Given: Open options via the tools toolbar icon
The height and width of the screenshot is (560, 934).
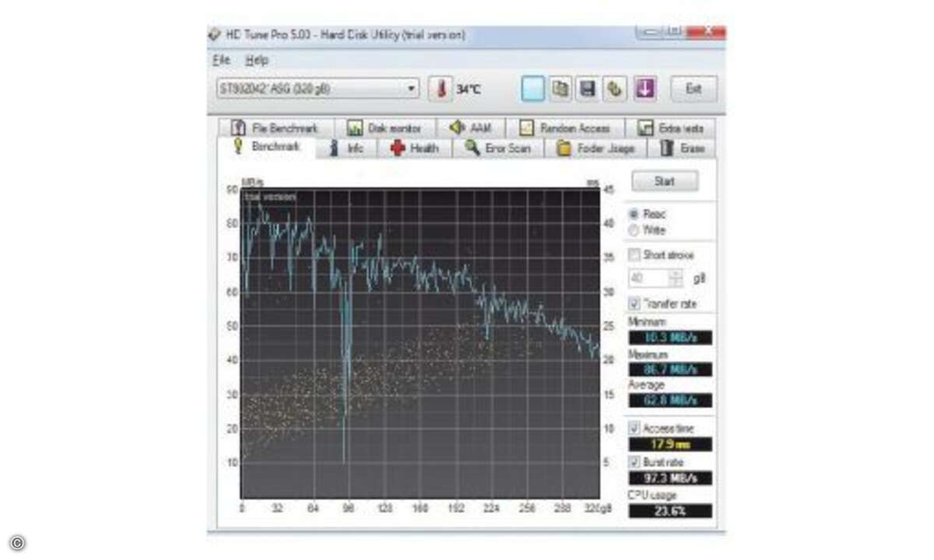Looking at the screenshot, I should click(616, 89).
